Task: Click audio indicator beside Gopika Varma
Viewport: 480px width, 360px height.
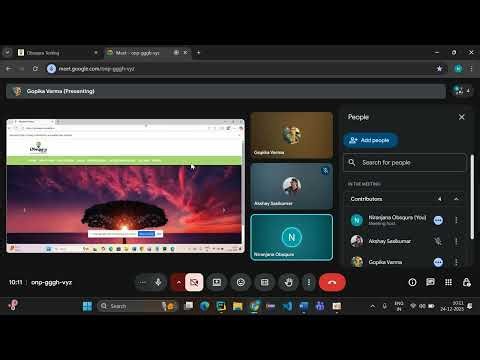Action: (x=438, y=262)
